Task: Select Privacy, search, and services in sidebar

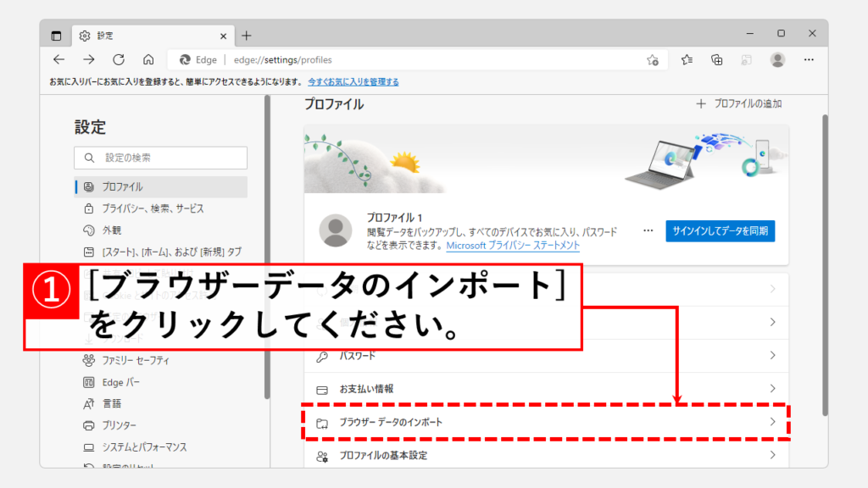Action: click(x=153, y=208)
